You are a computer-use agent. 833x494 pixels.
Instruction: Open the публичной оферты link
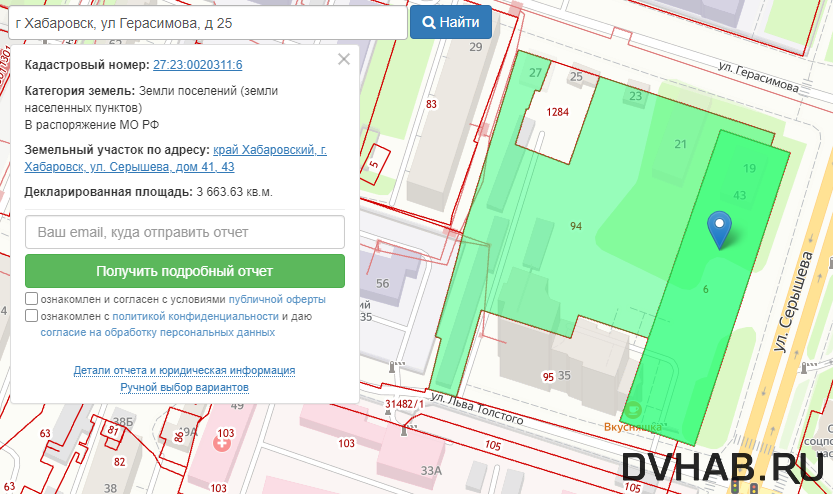(277, 300)
